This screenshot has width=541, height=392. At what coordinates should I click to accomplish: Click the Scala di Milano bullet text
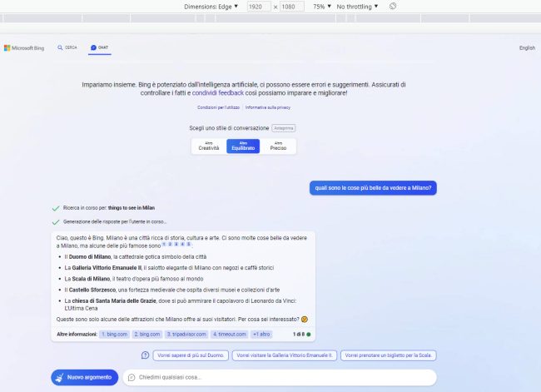click(134, 279)
